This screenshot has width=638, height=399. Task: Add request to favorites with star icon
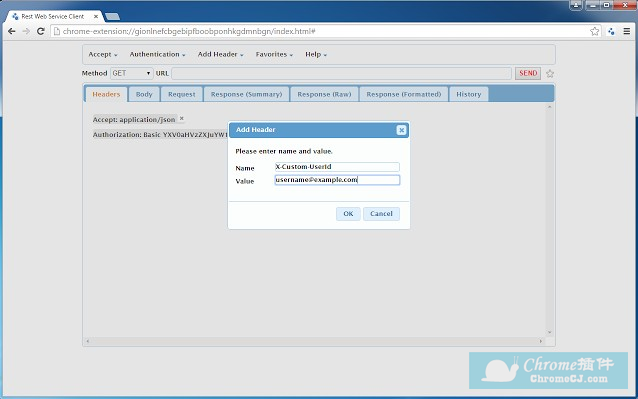[x=550, y=74]
